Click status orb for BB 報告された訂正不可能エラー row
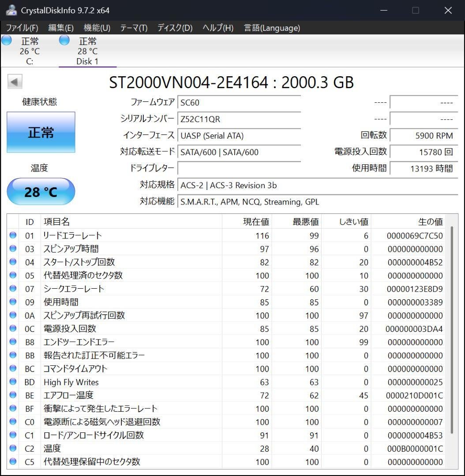 pyautogui.click(x=13, y=355)
